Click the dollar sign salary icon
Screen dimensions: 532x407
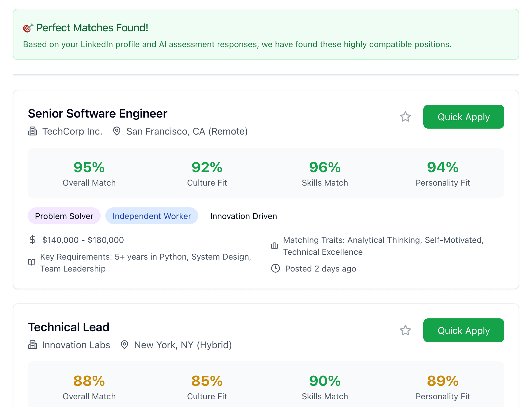(33, 240)
